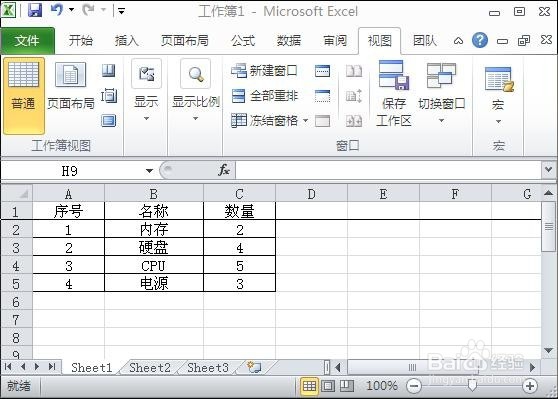Open the 宏 macros dropdown
This screenshot has width=558, height=399.
pos(498,95)
